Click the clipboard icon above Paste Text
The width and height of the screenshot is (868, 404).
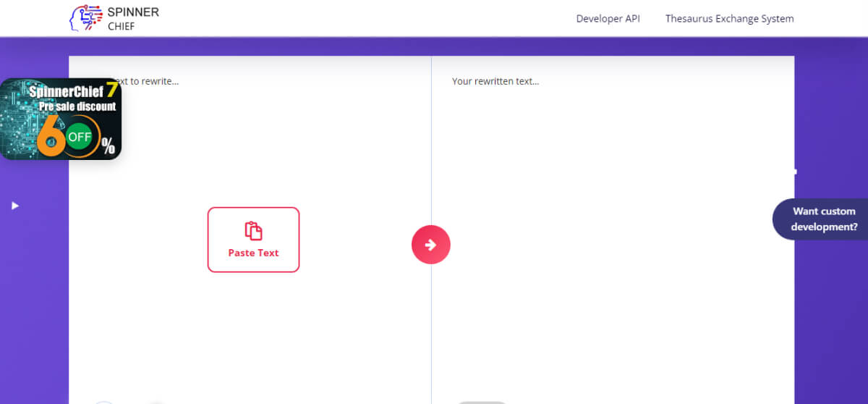253,231
